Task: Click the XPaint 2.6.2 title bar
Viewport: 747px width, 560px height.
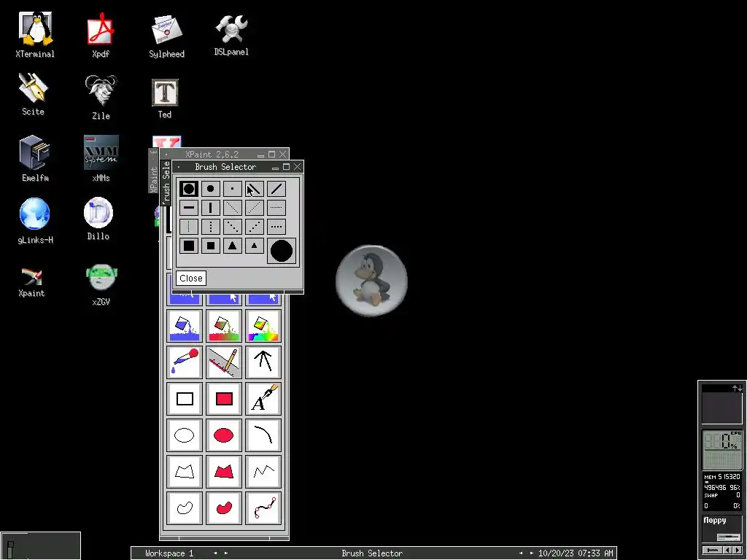Action: coord(212,155)
